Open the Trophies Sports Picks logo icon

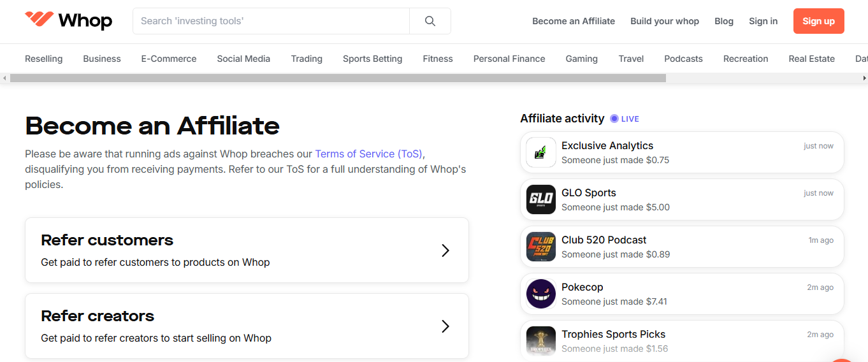541,341
